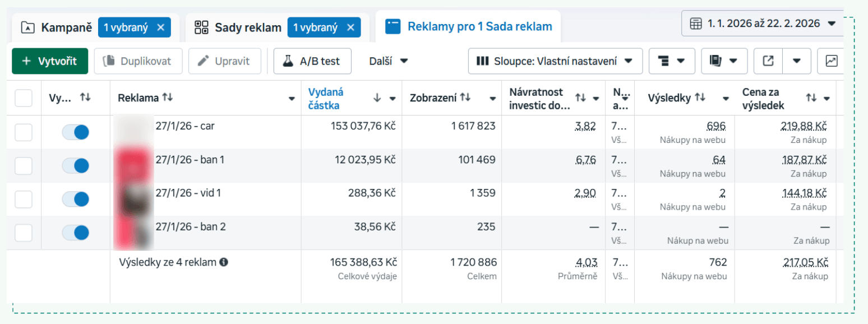
Task: Toggle off the 27/1/26 - car ad
Action: [x=76, y=132]
